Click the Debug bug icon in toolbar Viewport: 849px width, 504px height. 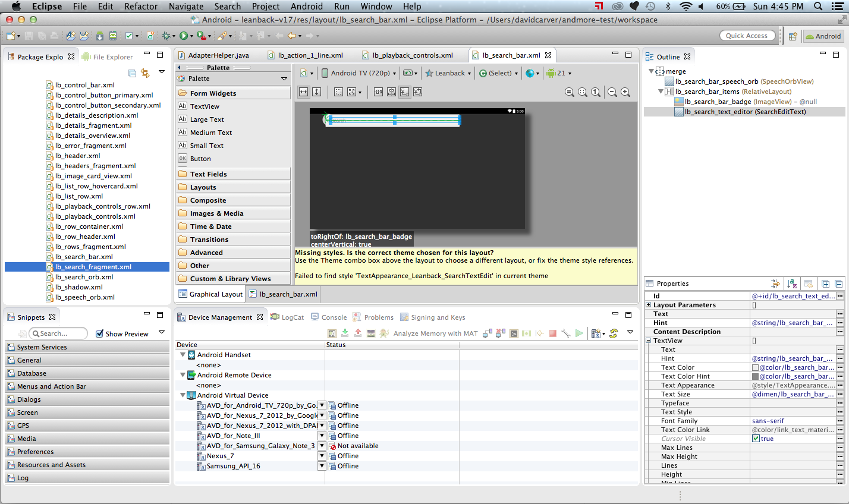(x=166, y=36)
